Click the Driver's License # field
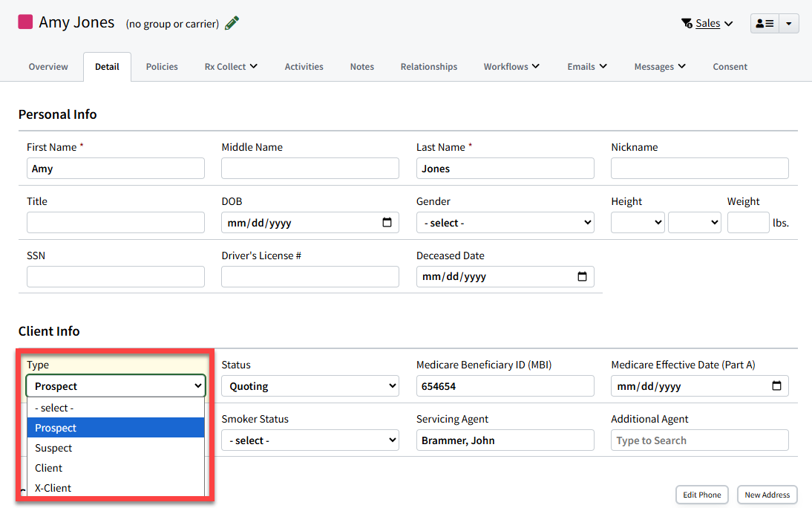The width and height of the screenshot is (812, 508). click(x=310, y=277)
